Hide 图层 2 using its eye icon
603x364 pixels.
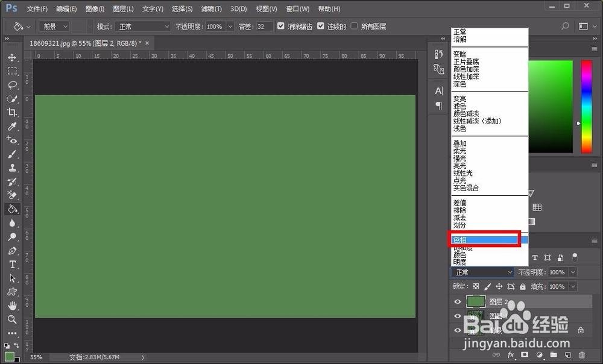458,302
